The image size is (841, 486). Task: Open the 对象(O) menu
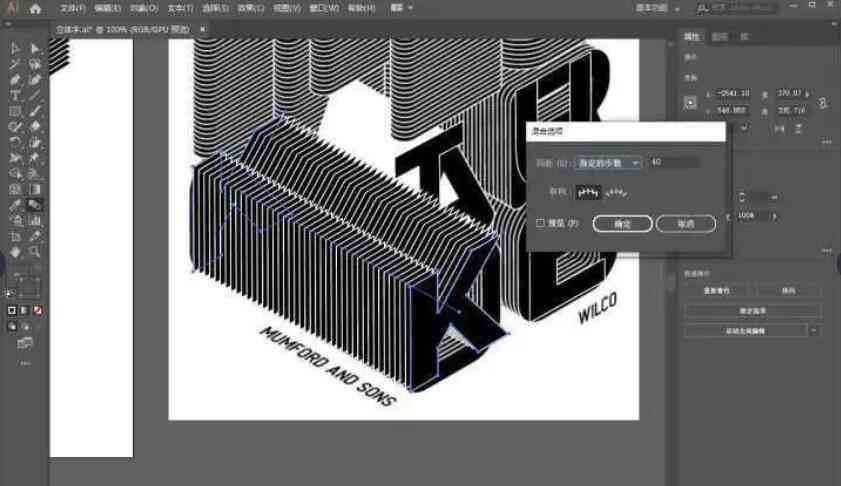tap(144, 9)
